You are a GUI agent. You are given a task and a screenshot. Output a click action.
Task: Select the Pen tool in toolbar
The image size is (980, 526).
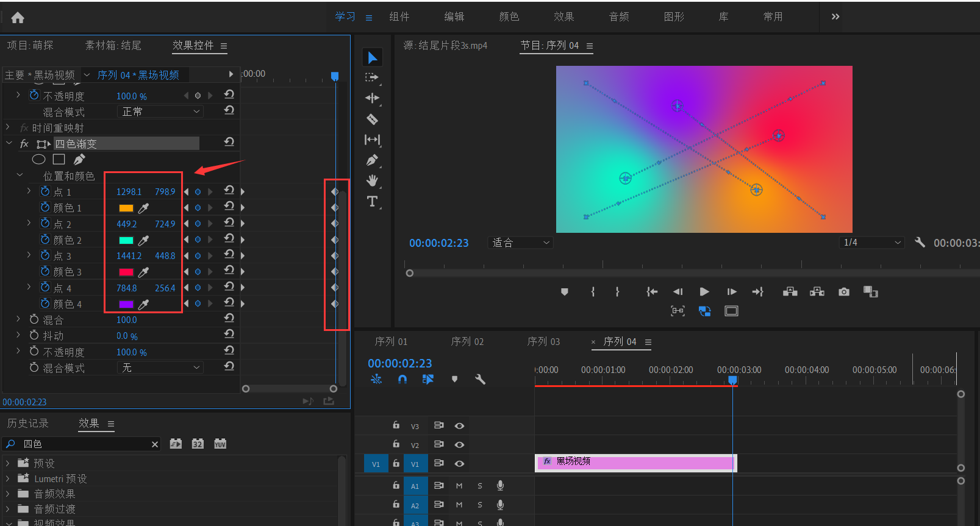pos(372,160)
